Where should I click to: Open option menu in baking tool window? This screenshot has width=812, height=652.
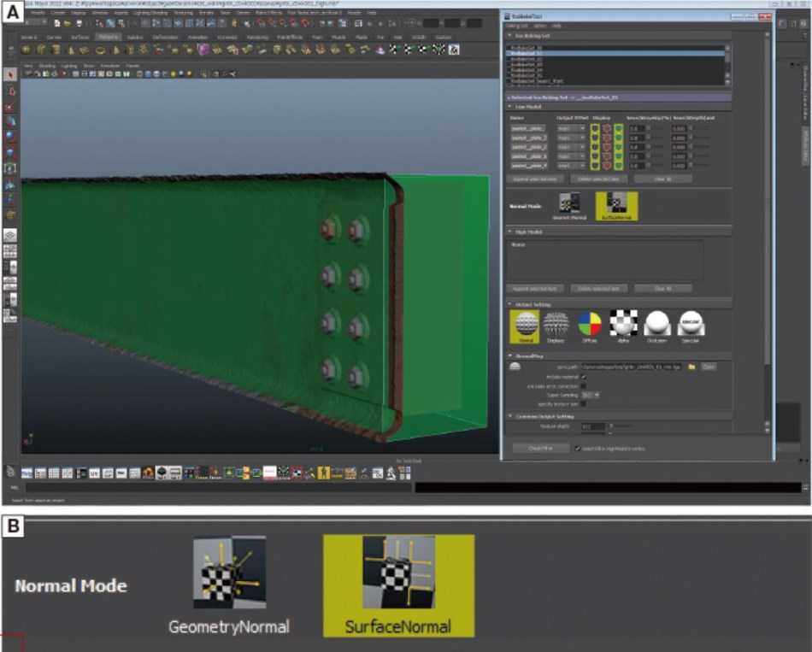click(x=539, y=26)
